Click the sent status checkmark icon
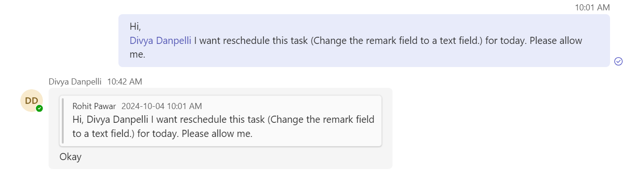The height and width of the screenshot is (187, 644). (x=619, y=61)
